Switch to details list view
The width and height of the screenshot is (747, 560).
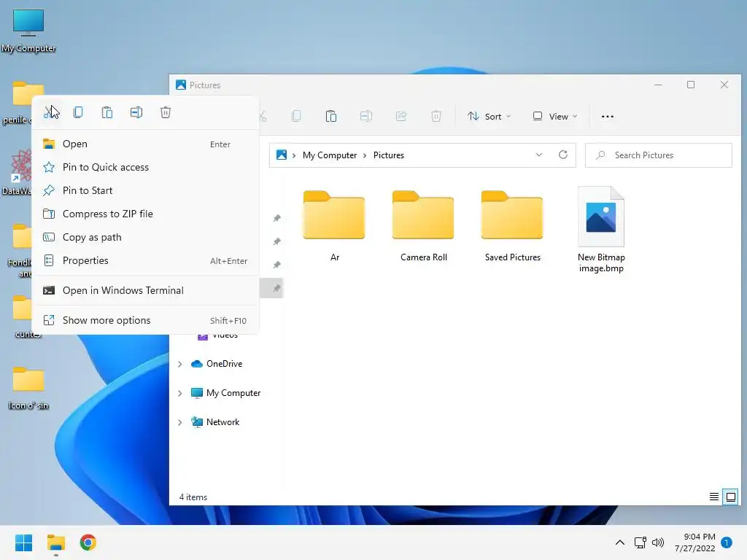713,497
